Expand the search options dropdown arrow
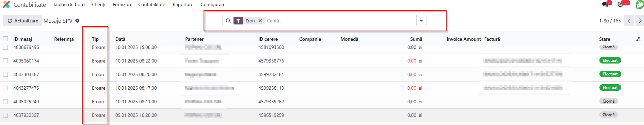 coord(421,21)
